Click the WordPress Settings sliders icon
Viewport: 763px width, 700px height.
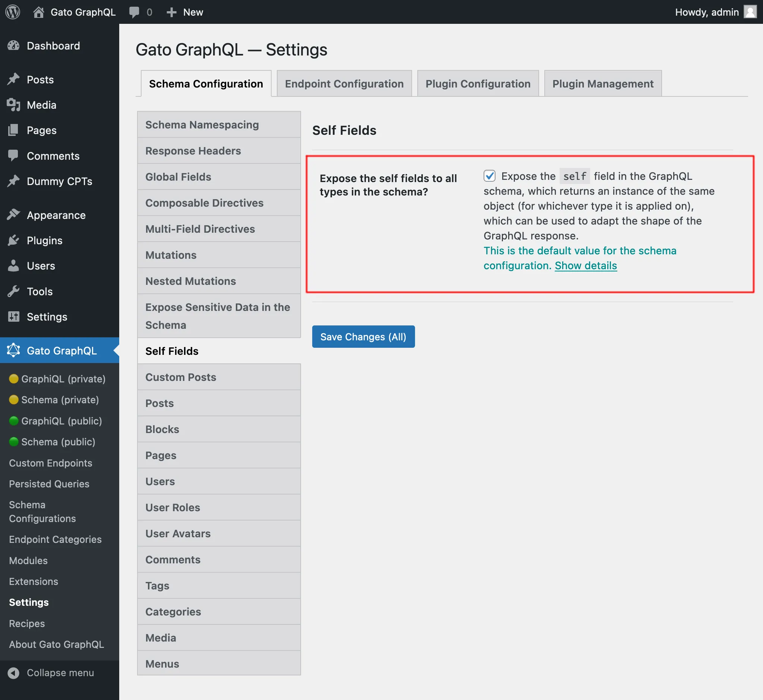pos(14,316)
